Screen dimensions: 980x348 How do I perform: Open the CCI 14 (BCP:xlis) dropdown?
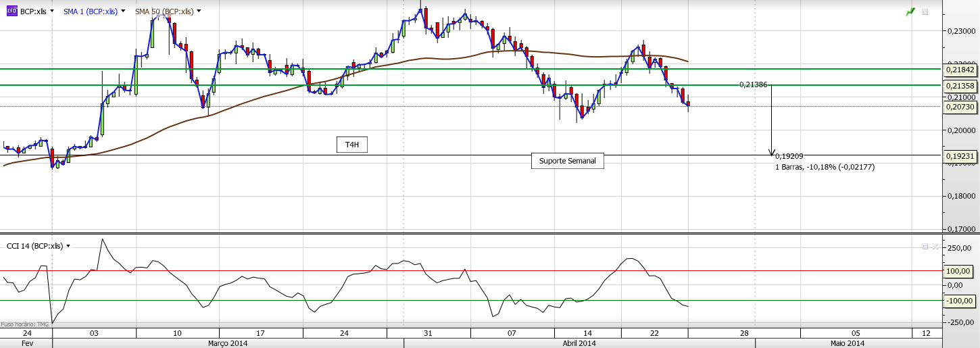tap(68, 247)
